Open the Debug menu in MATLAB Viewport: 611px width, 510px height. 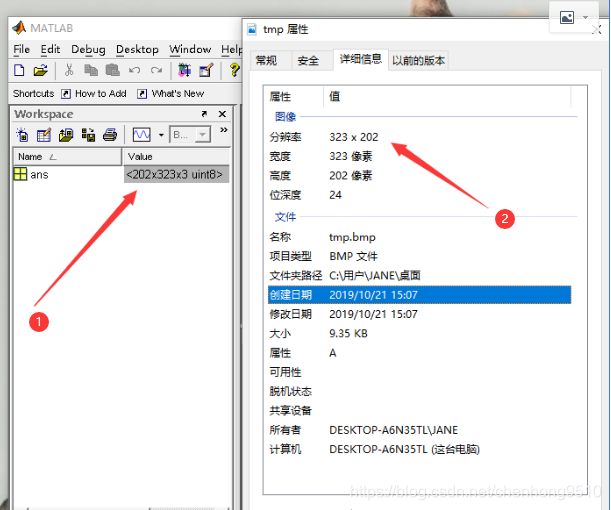coord(88,49)
